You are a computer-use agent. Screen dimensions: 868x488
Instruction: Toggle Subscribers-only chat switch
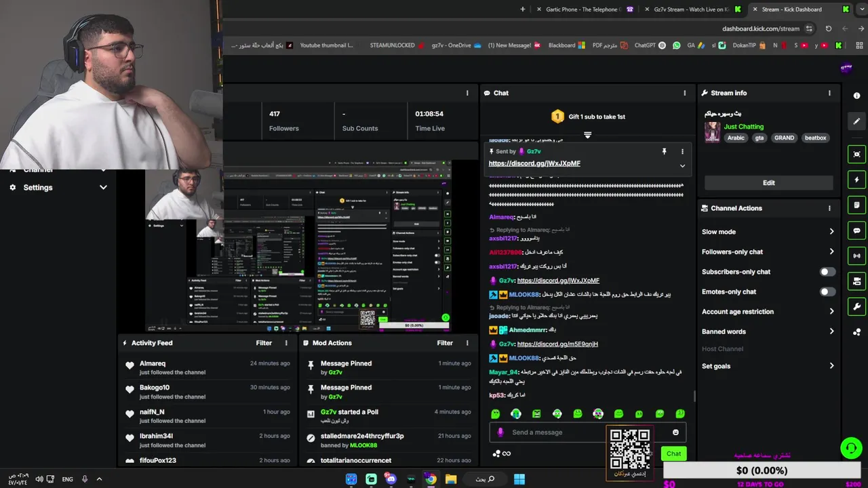827,272
